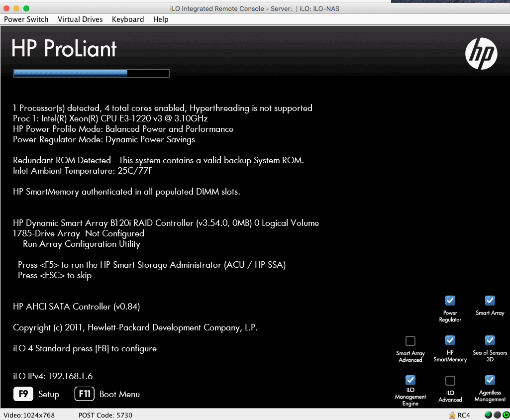Click the Smart Array Advanced checkbox
The height and width of the screenshot is (420, 510).
tap(410, 340)
